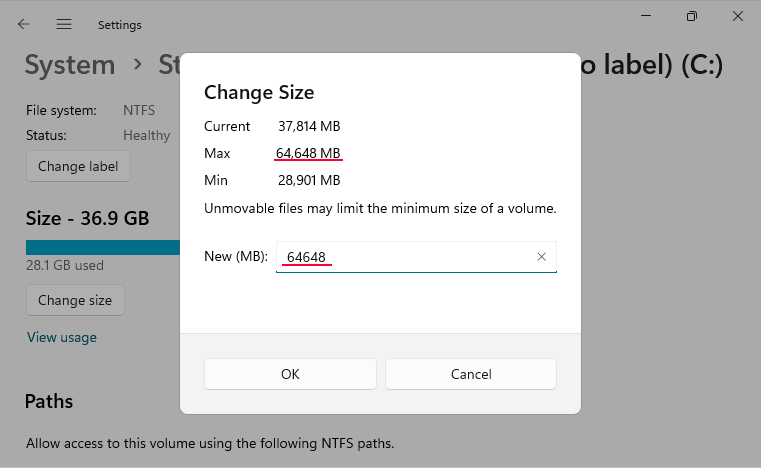Viewport: 761px width, 468px height.
Task: Click the breadcrumb chevron after System
Action: (137, 65)
